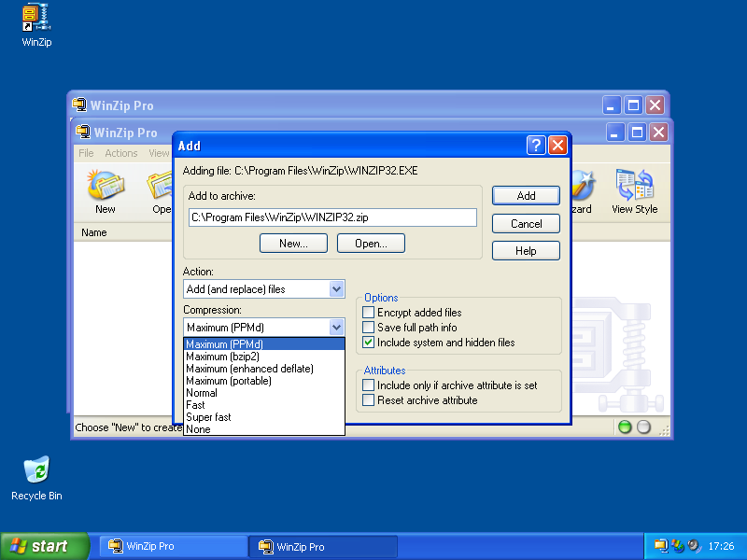Click the Add dialog's question mark help icon
The height and width of the screenshot is (560, 747).
pos(535,146)
